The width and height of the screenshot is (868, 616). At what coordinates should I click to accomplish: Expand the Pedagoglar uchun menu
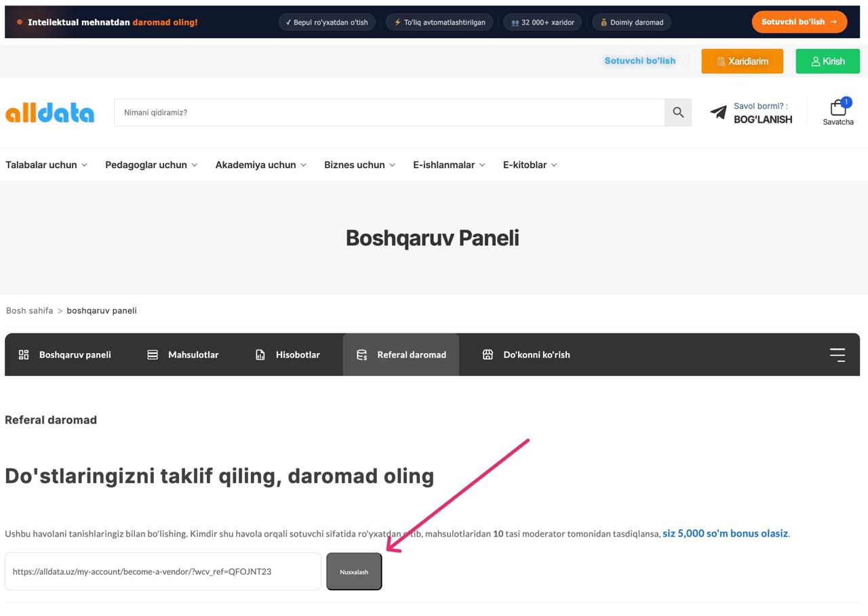(151, 165)
